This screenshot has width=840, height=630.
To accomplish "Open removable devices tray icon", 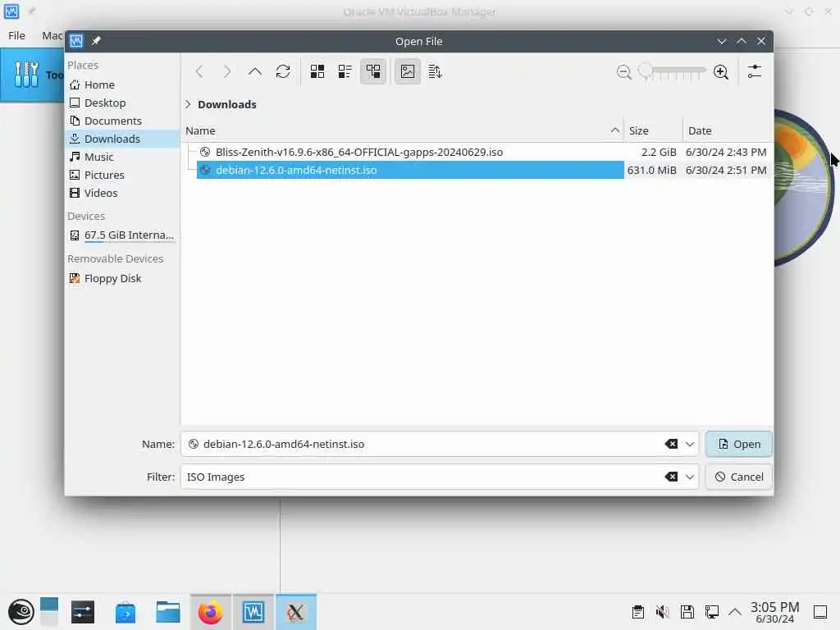I will pos(687,612).
